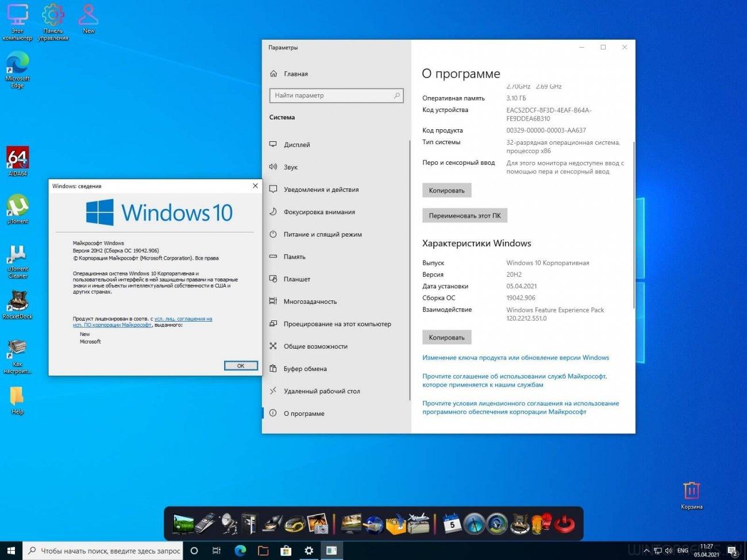Click the red power icon in dock
Image resolution: width=747 pixels, height=560 pixels.
click(564, 524)
